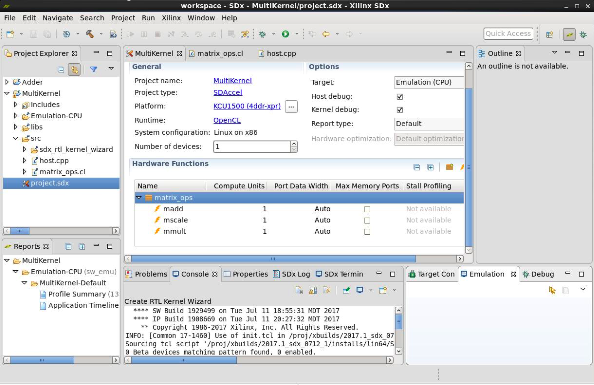Click the add hardware function lightning icon
The image size is (594, 385).
(x=462, y=167)
